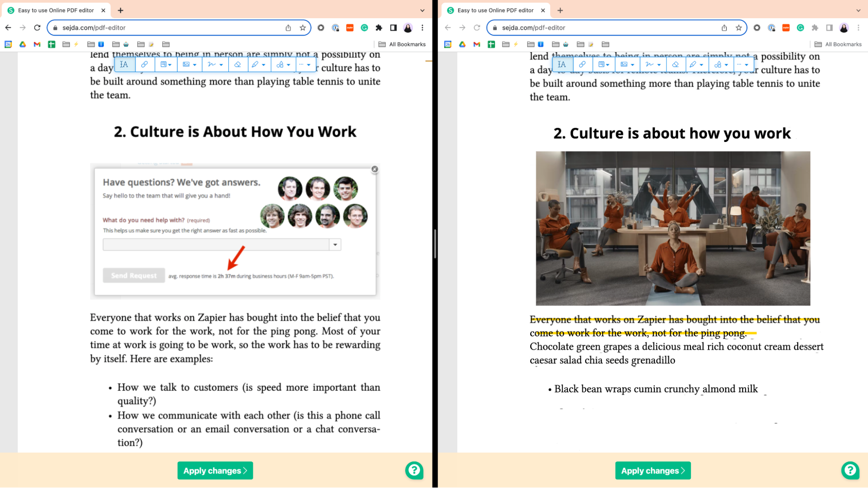Expand the Sign dropdown in right editor toolbar
The height and width of the screenshot is (488, 868).
(x=653, y=65)
